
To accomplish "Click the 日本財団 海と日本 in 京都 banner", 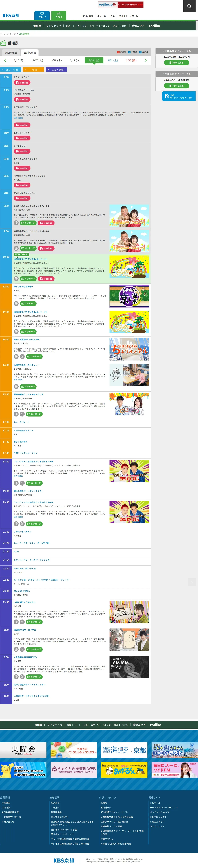I will [124, 750].
